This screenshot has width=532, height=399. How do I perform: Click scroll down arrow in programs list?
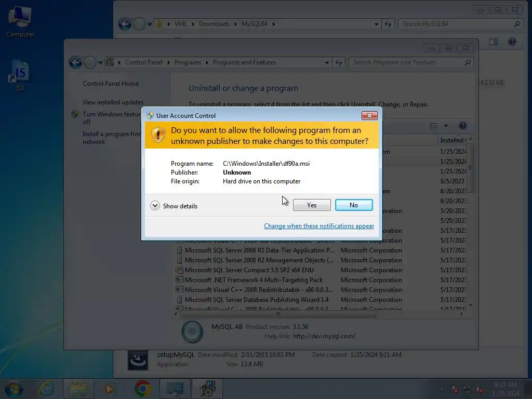click(x=471, y=305)
